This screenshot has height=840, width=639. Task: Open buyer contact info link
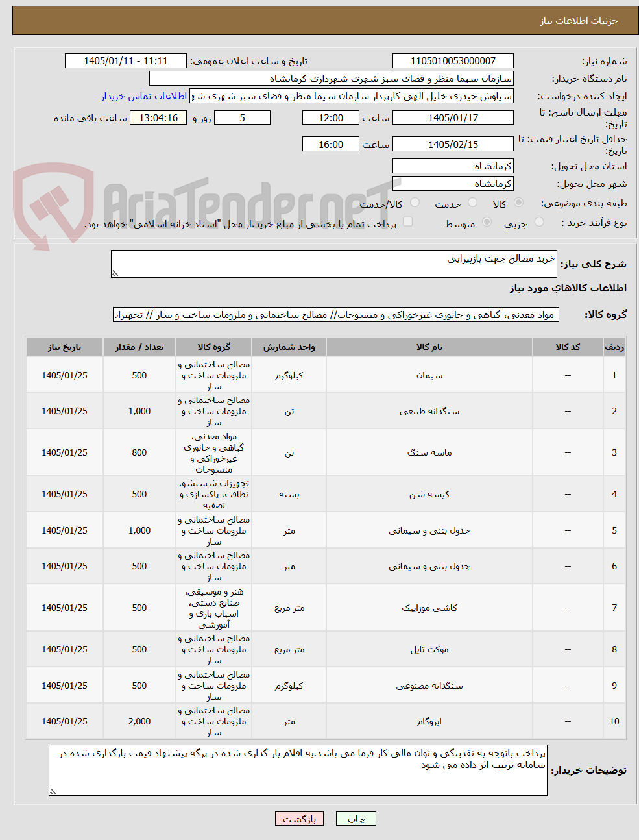coord(144,96)
